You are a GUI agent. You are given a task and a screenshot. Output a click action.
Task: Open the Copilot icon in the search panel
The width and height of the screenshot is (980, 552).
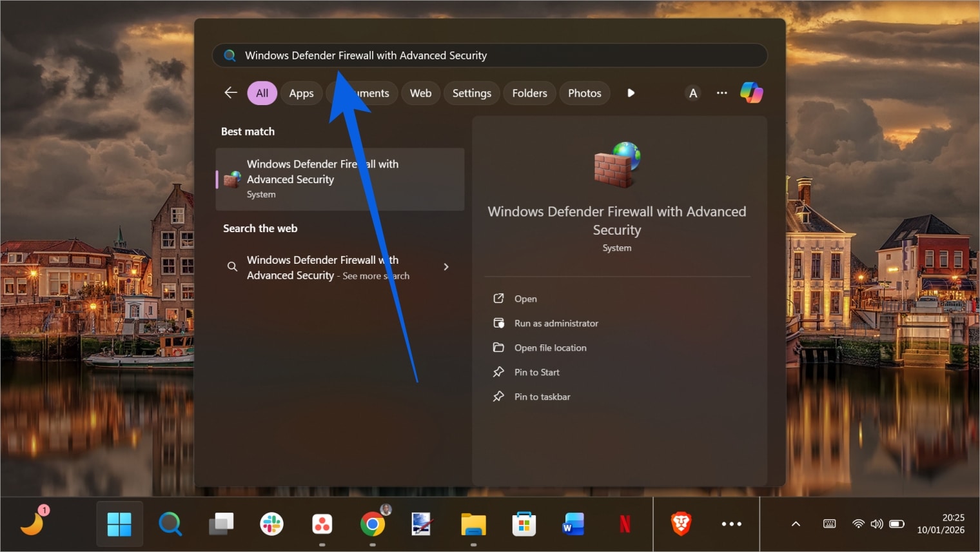(751, 92)
